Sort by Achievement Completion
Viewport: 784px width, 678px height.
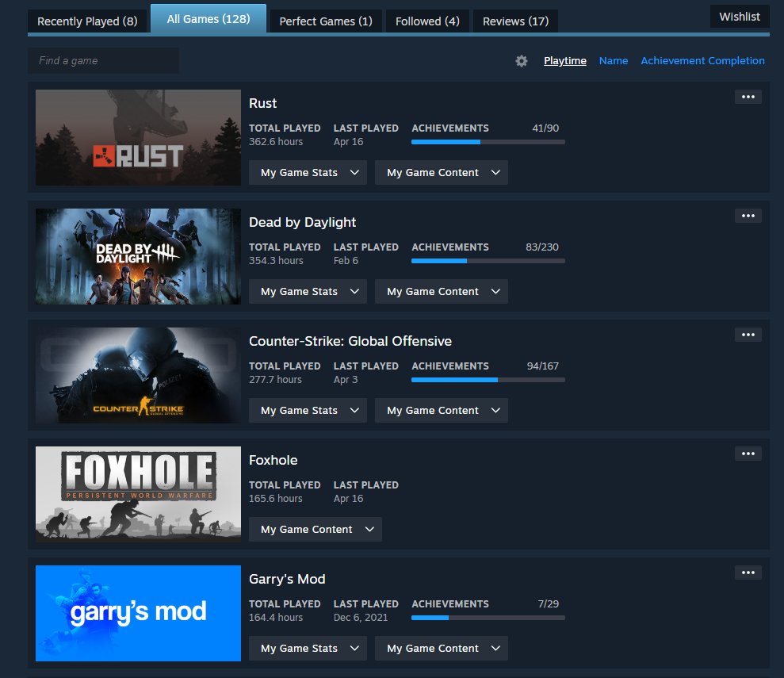[702, 61]
